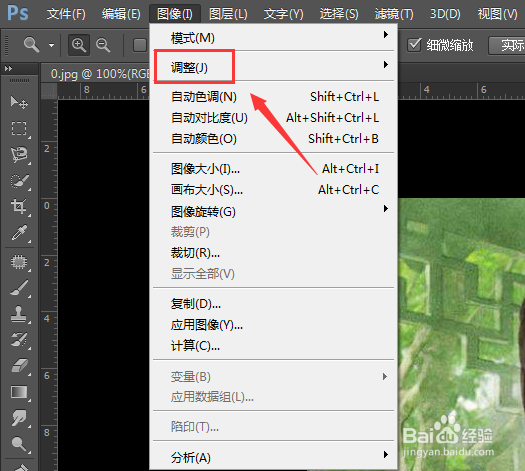Expand the 模式(M) submenu
Image resolution: width=525 pixels, height=471 pixels.
tap(274, 37)
